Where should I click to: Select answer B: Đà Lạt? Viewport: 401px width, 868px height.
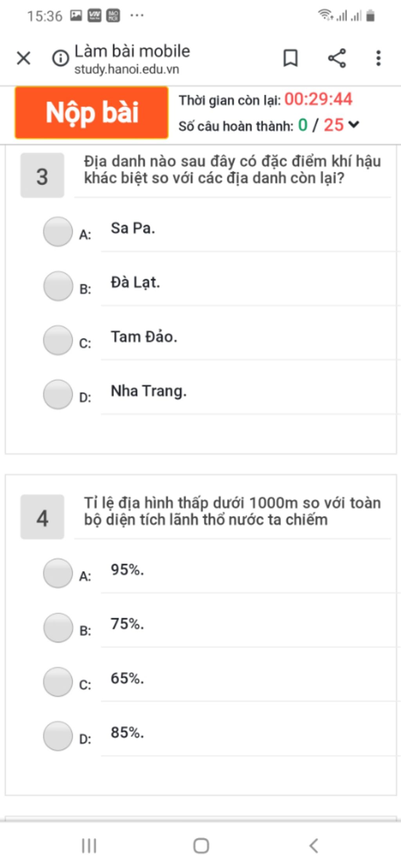tap(58, 286)
